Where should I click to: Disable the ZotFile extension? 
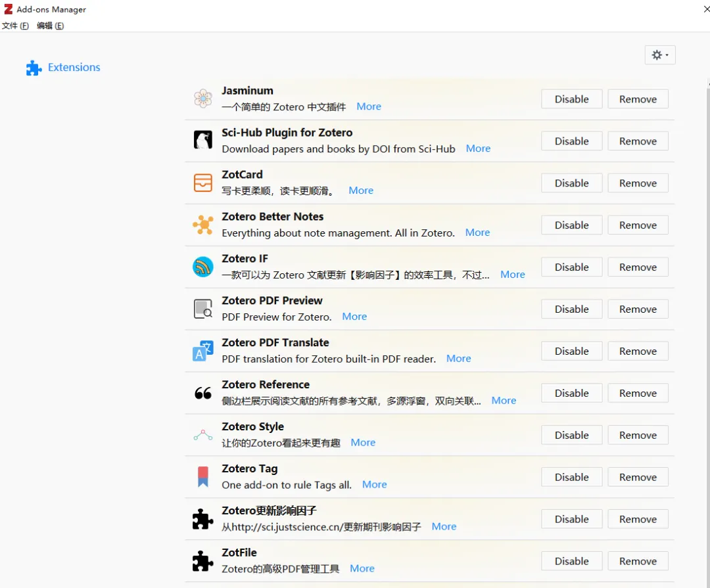pos(571,561)
